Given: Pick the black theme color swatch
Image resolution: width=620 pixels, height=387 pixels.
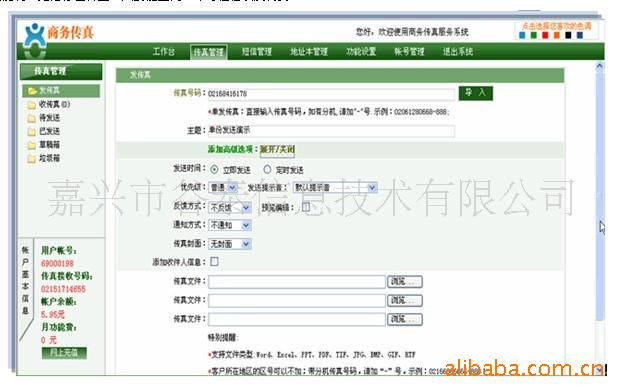Looking at the screenshot, I should point(568,35).
